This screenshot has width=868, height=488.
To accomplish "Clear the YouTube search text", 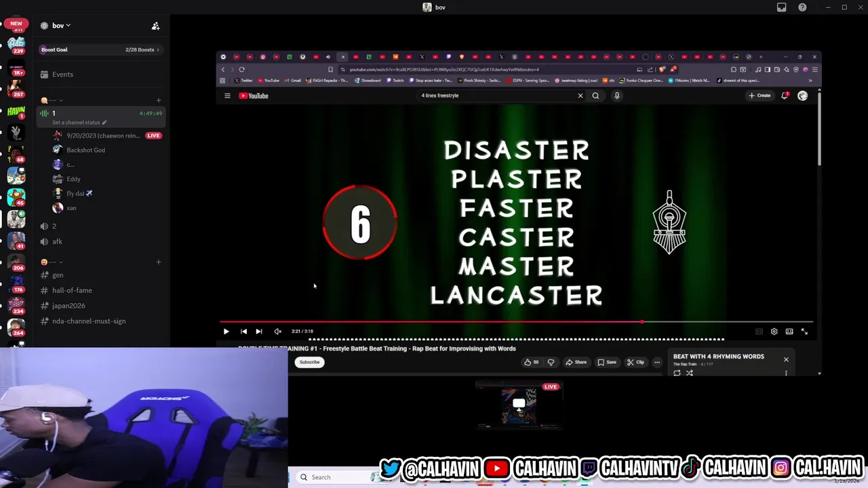I will (580, 96).
